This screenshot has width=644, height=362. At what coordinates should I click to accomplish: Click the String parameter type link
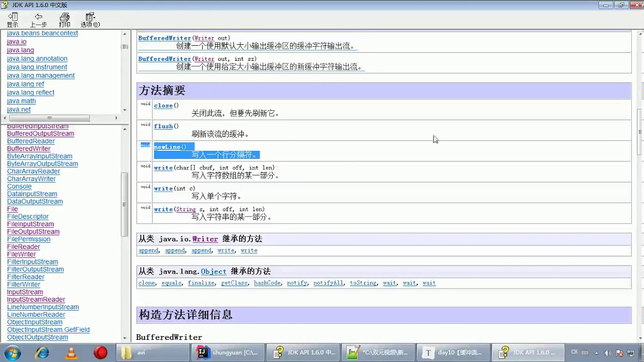pos(186,210)
